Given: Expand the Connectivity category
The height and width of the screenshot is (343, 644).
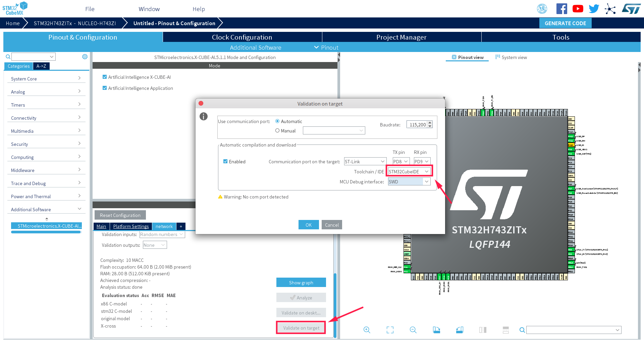Looking at the screenshot, I should 46,118.
